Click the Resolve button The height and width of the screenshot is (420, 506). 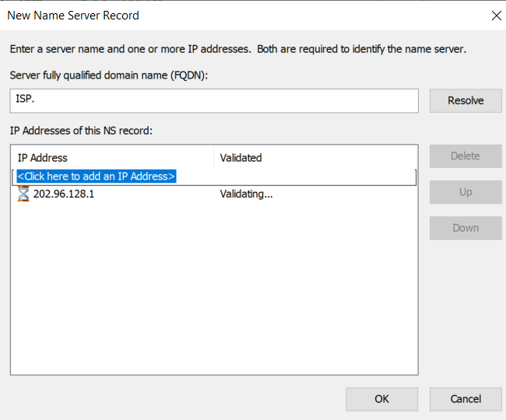click(x=466, y=100)
